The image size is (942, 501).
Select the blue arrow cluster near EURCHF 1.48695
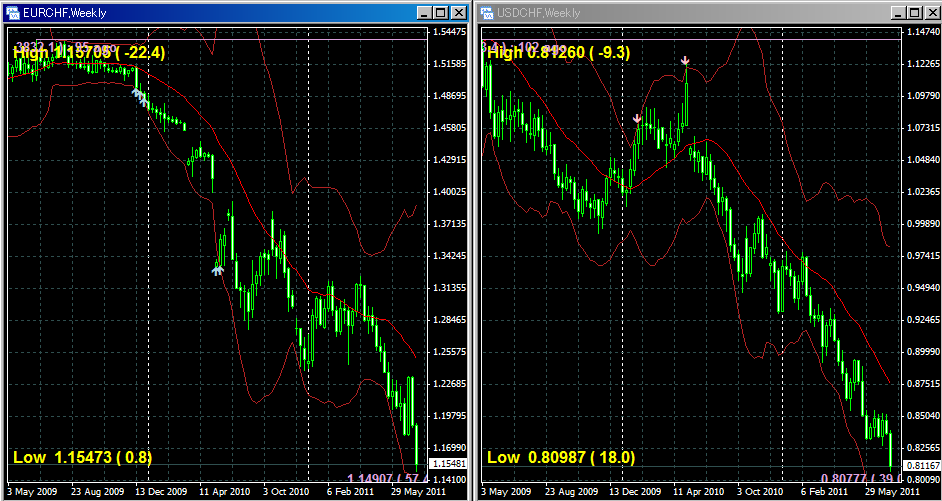pos(140,97)
